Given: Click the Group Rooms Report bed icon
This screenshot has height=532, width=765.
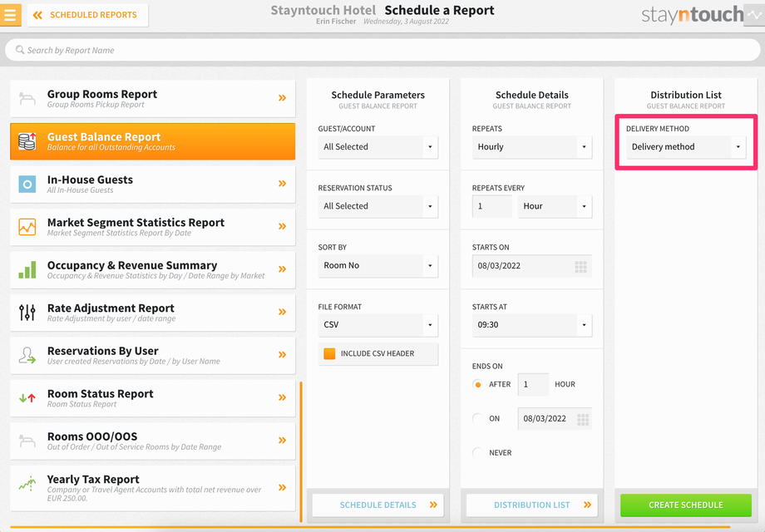Looking at the screenshot, I should pos(27,98).
